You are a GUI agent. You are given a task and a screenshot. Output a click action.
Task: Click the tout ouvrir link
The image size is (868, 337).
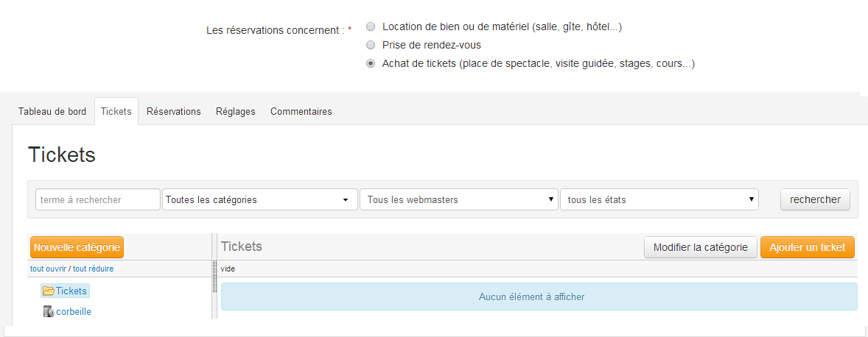click(48, 269)
